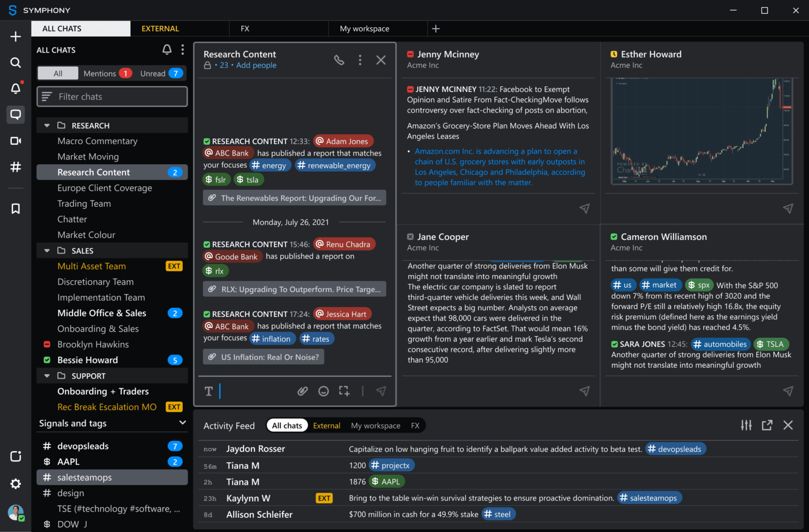
Task: Collapse the SUPPORT folder
Action: (x=47, y=376)
